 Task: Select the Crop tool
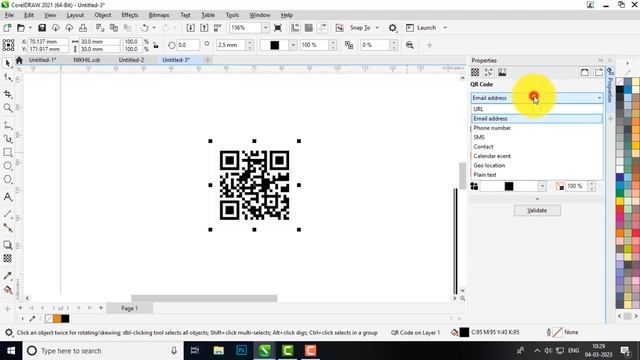[x=7, y=94]
